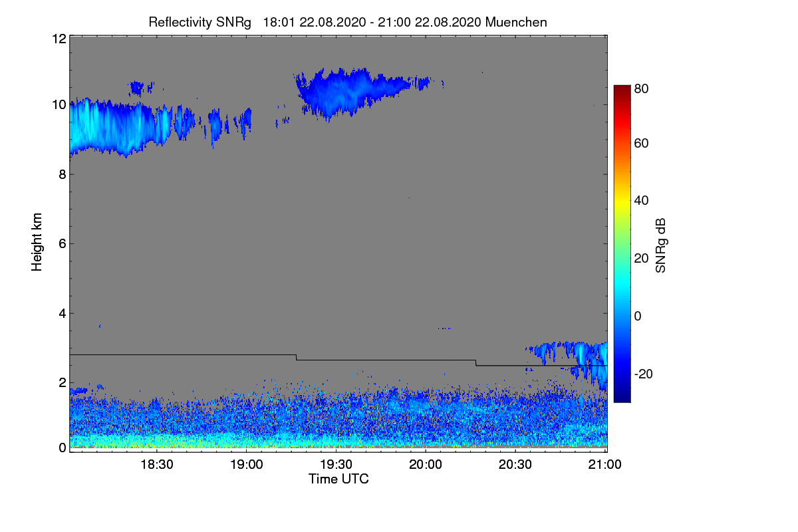Screen dimensions: 798x532
Task: Click the '20:00' time tick label
Action: point(426,464)
